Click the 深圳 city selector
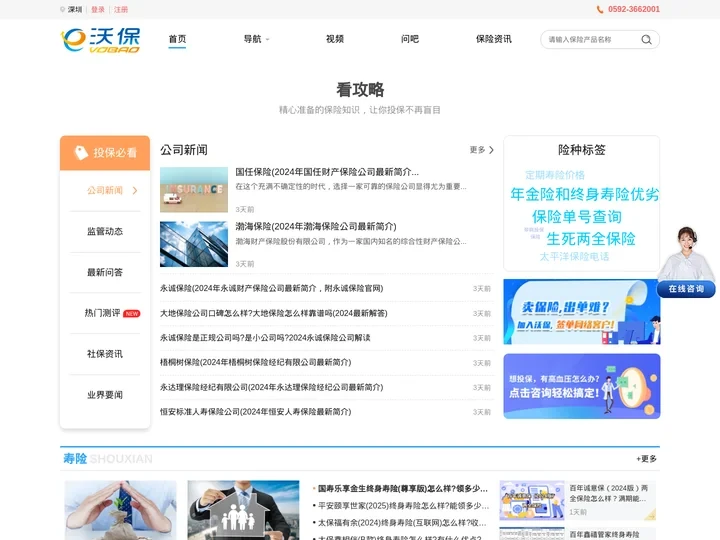Viewport: 720px width, 540px height. (x=75, y=9)
